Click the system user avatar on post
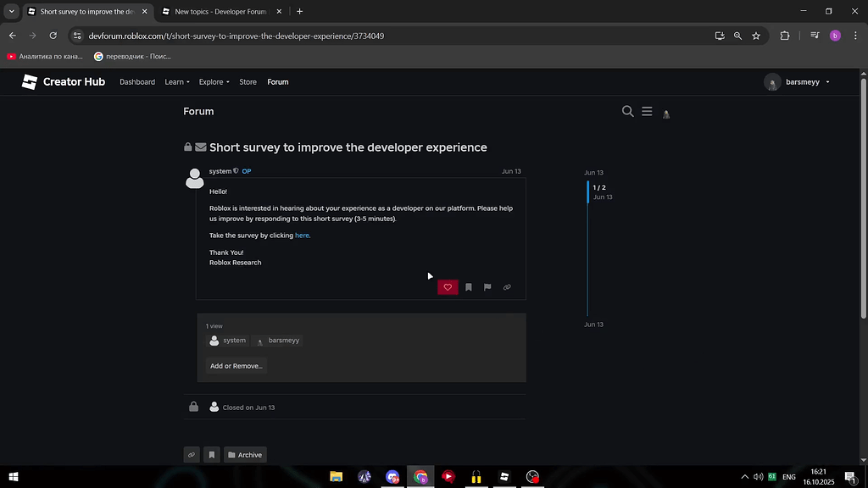868x488 pixels. pos(194,179)
